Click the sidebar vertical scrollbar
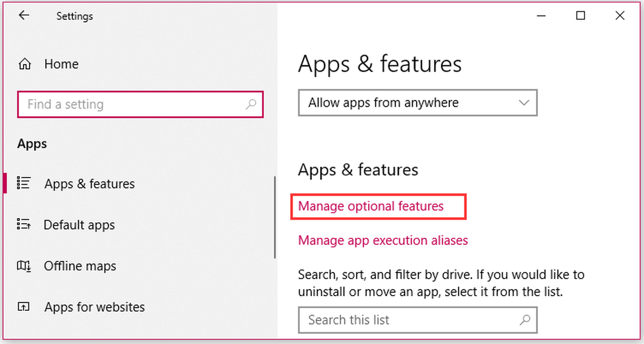This screenshot has height=344, width=644. (x=275, y=217)
